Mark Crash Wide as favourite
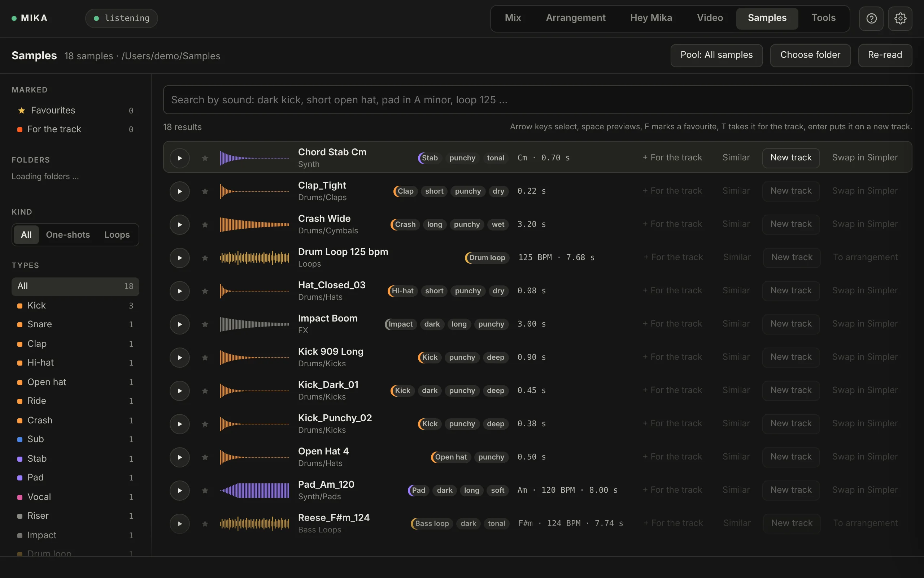This screenshot has width=924, height=578. [x=205, y=224]
